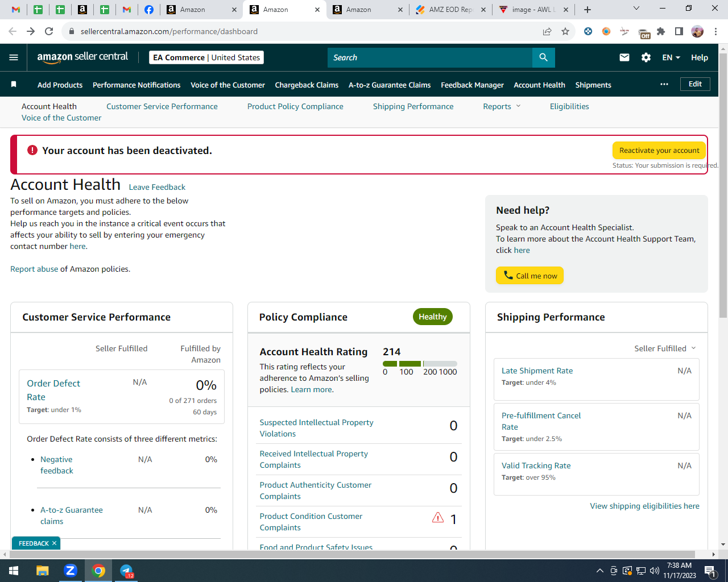Expand the EN language dropdown
The height and width of the screenshot is (582, 728).
click(671, 57)
